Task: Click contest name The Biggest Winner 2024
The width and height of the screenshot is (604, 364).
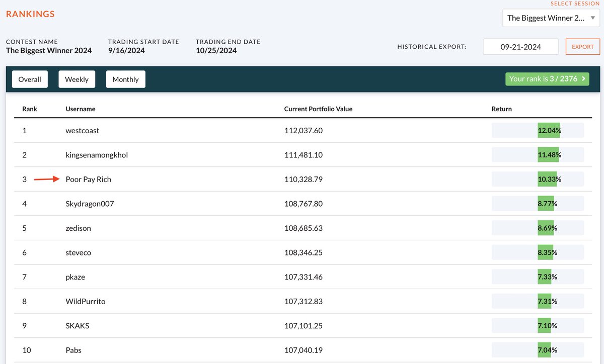Action: coord(49,50)
